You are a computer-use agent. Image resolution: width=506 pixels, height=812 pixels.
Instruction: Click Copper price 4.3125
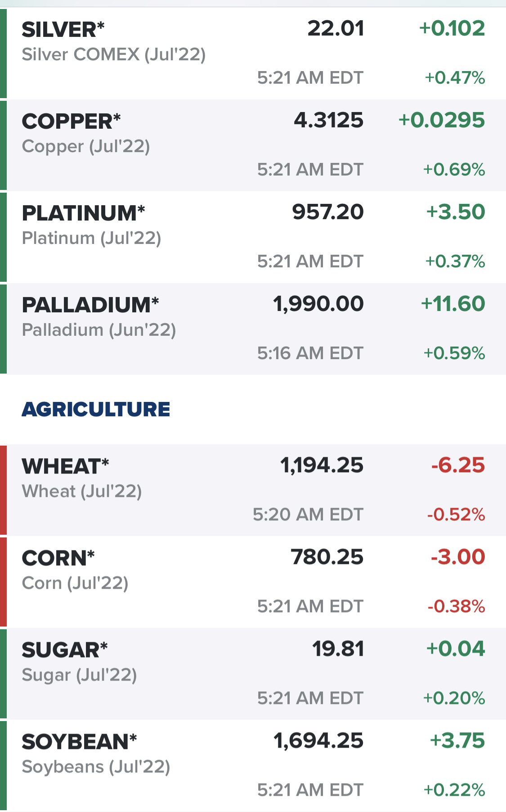pyautogui.click(x=328, y=120)
